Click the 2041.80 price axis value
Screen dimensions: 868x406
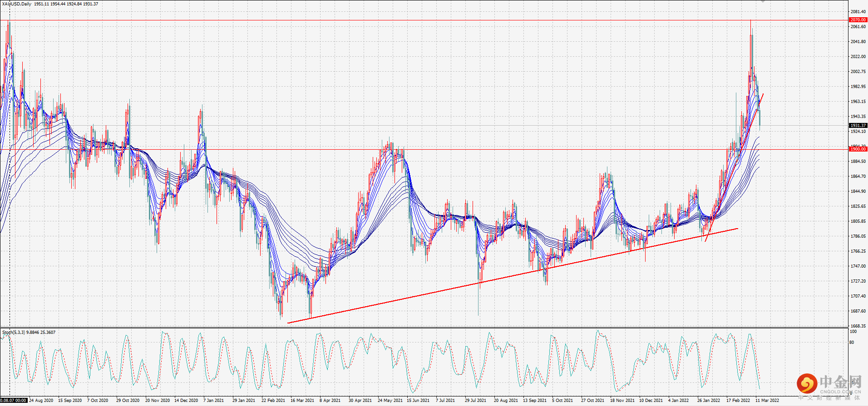click(858, 42)
